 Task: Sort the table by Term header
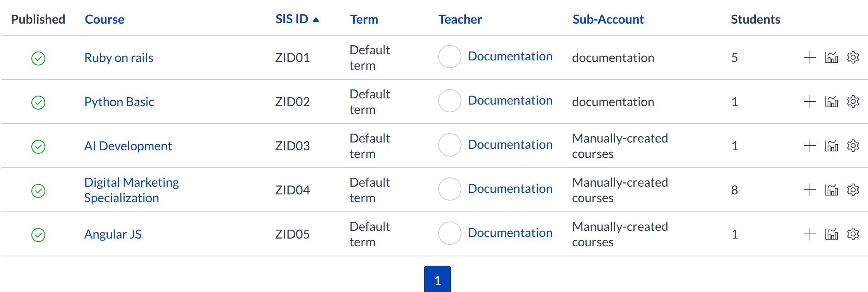[x=364, y=19]
